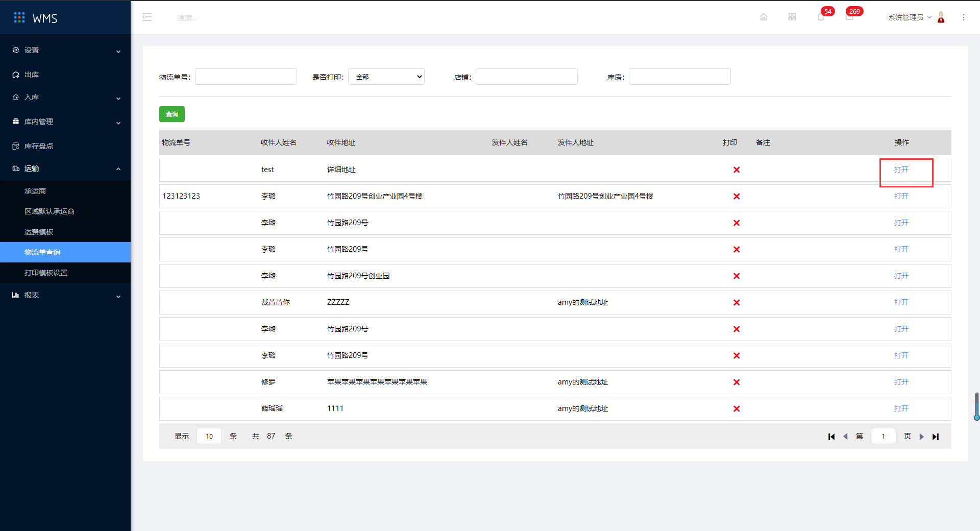The width and height of the screenshot is (980, 531).
Task: Click the user avatar icon
Action: [941, 17]
